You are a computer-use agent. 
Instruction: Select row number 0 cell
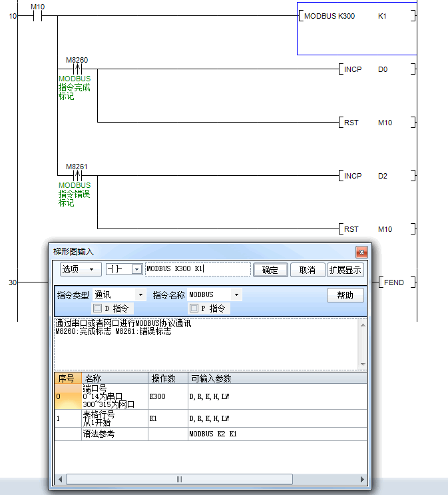[x=68, y=396]
